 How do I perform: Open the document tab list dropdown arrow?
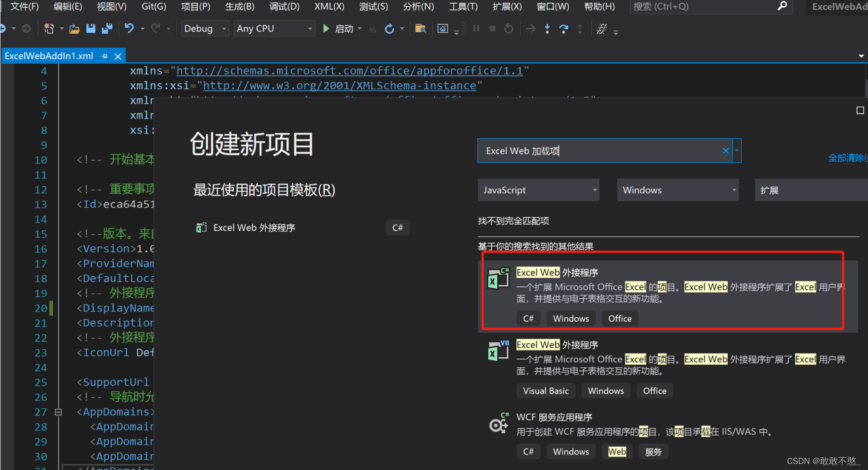[x=861, y=56]
